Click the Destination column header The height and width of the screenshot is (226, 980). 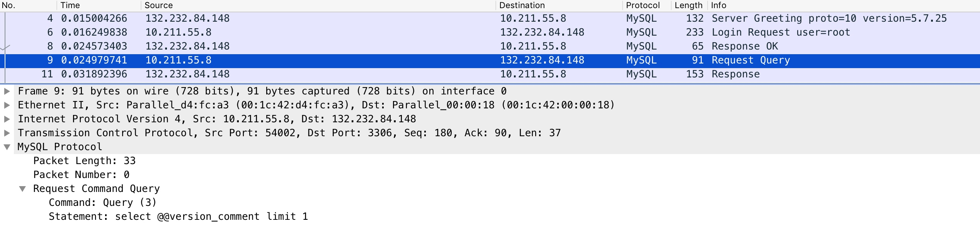point(559,5)
